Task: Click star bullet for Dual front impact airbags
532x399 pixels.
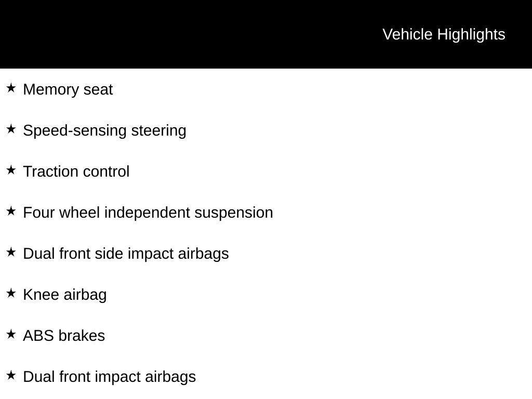Action: (x=11, y=375)
